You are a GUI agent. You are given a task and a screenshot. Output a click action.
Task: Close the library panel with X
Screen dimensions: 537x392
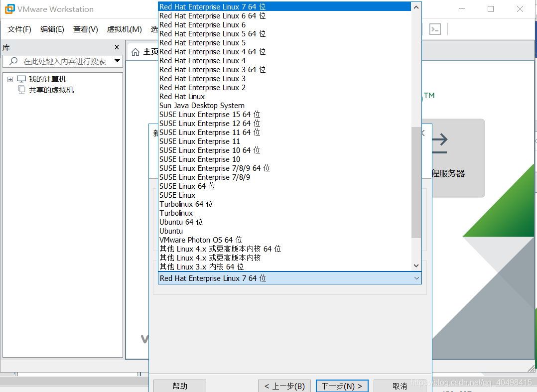point(117,47)
